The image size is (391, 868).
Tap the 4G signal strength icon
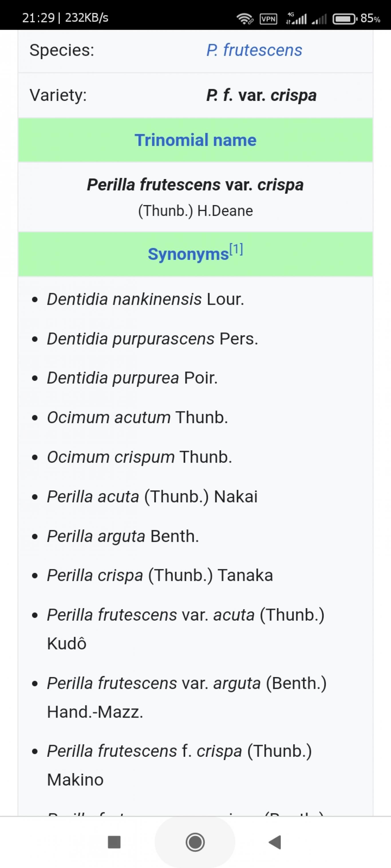tap(296, 19)
